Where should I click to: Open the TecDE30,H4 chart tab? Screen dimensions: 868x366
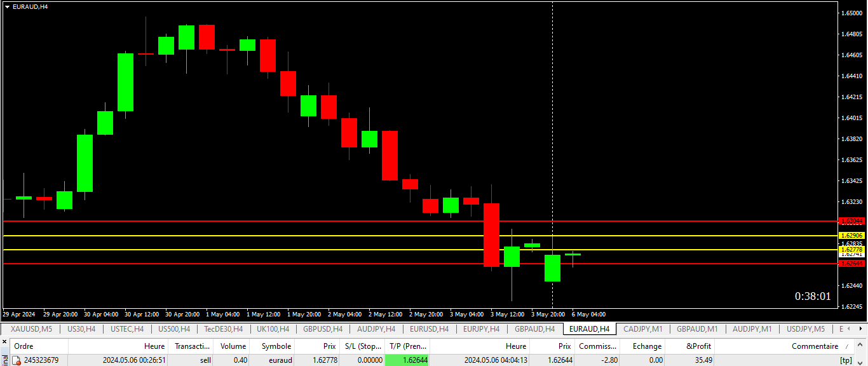pos(223,329)
